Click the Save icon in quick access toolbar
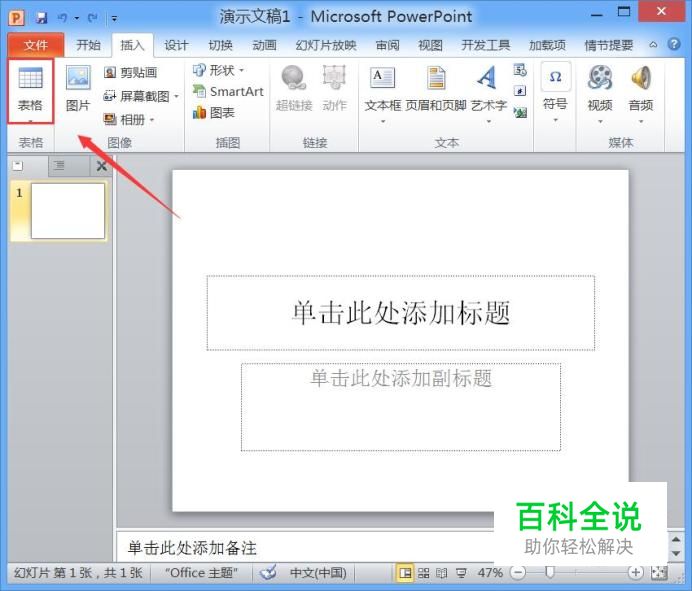The width and height of the screenshot is (692, 591). 41,18
